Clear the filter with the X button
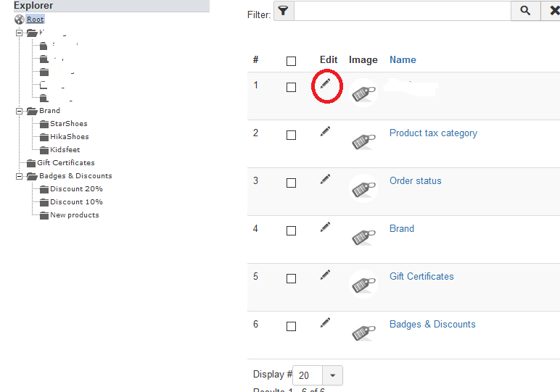The image size is (560, 392). point(553,12)
